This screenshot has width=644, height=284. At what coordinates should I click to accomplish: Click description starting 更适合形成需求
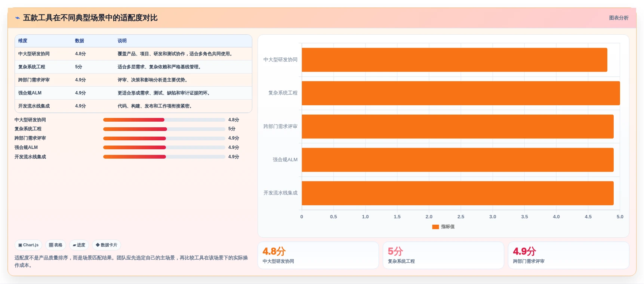coord(164,93)
